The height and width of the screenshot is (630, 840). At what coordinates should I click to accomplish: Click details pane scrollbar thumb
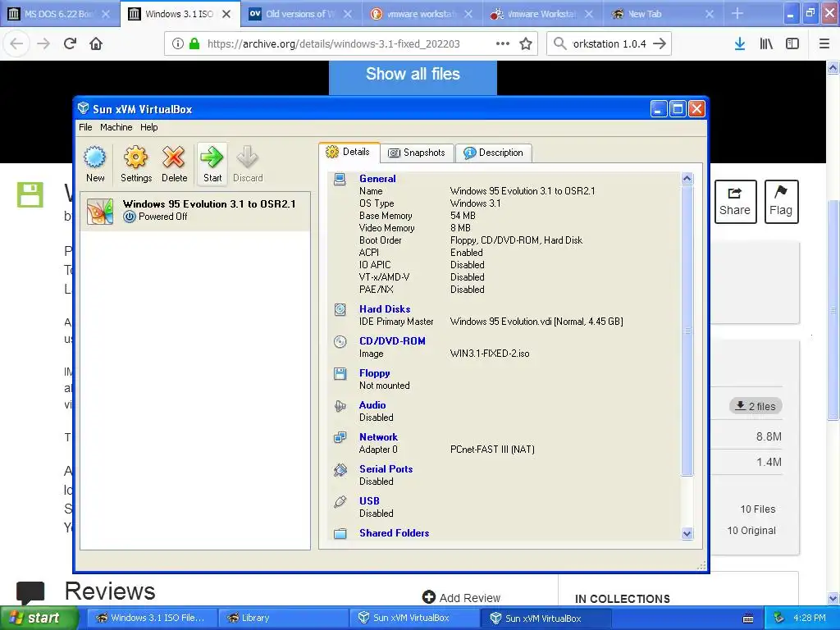[x=687, y=331]
